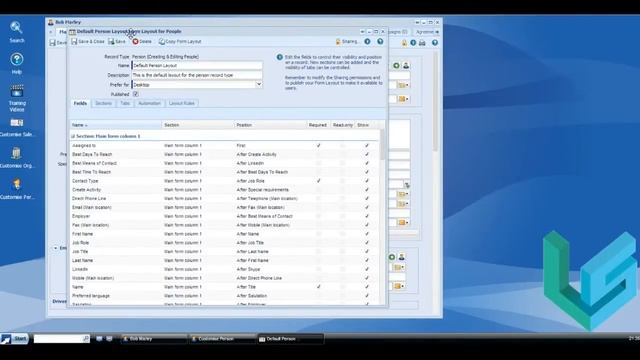640x360 pixels.
Task: Open the Help desktop icon
Action: pos(16,63)
